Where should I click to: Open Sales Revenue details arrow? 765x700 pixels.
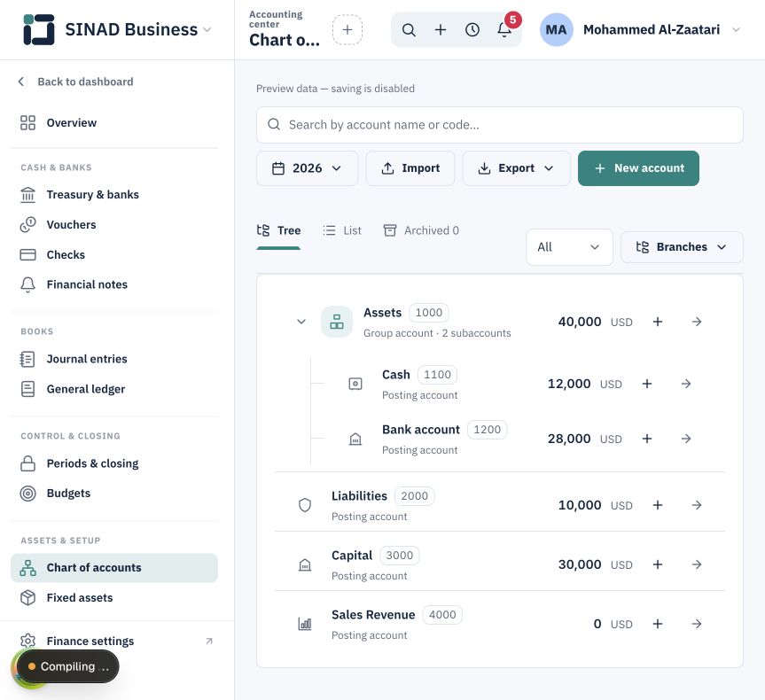pyautogui.click(x=697, y=624)
